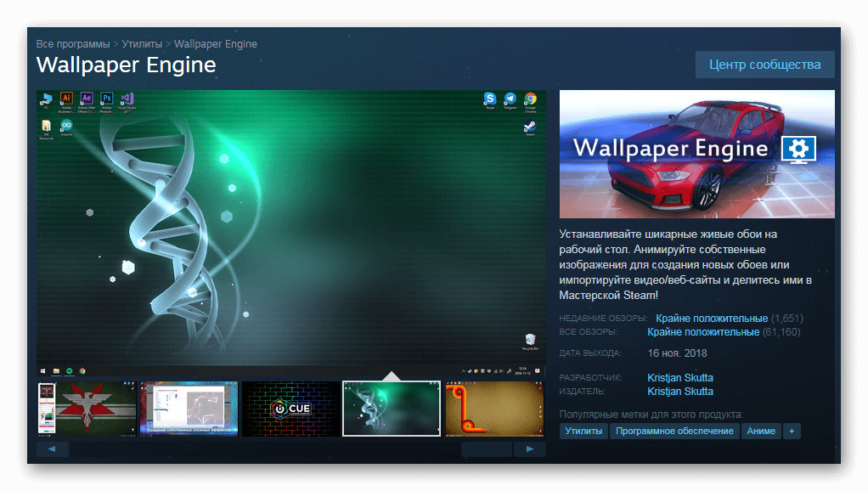Viewport: 868px width, 491px height.
Task: Click the Adobe Illustrator icon in screenshot
Action: tap(66, 101)
